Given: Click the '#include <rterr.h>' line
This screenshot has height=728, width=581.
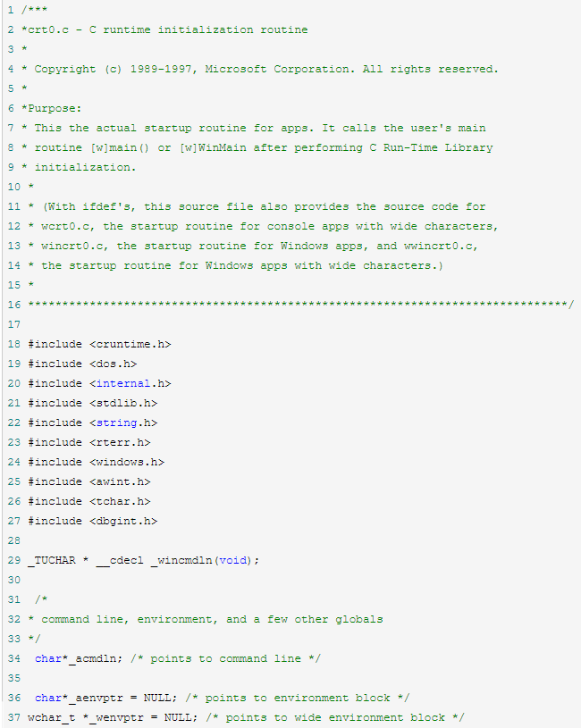Looking at the screenshot, I should (x=89, y=442).
